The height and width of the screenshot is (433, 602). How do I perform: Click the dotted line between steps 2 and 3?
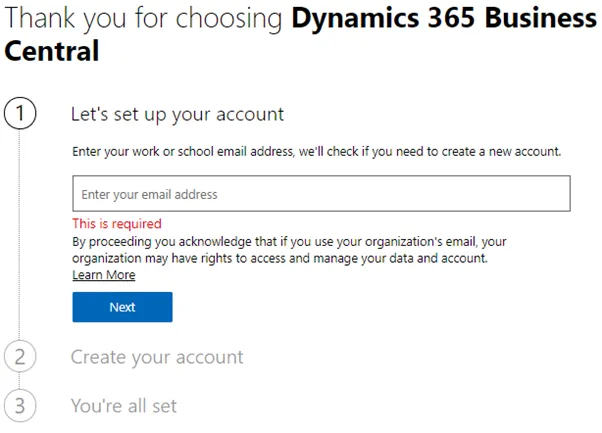pos(20,381)
